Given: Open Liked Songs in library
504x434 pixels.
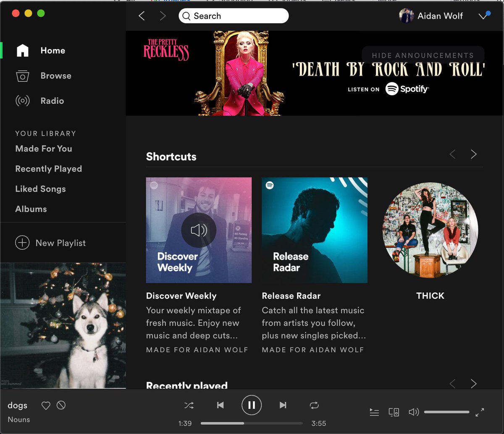Looking at the screenshot, I should (x=40, y=189).
